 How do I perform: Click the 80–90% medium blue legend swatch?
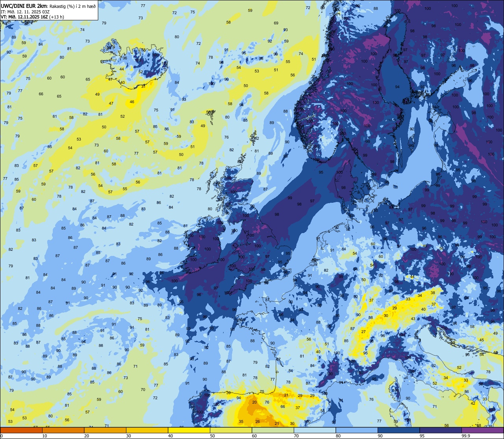click(357, 430)
